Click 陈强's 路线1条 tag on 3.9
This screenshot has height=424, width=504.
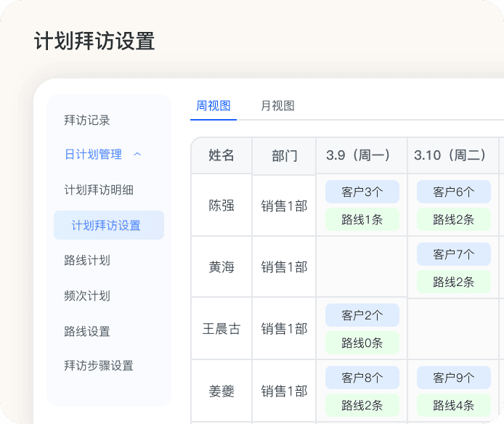(362, 219)
